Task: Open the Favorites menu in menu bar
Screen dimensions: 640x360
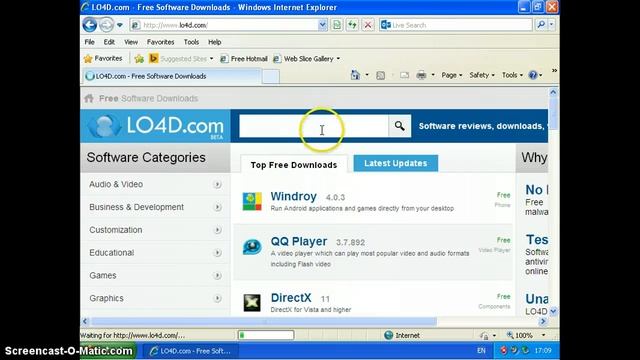Action: point(160,42)
